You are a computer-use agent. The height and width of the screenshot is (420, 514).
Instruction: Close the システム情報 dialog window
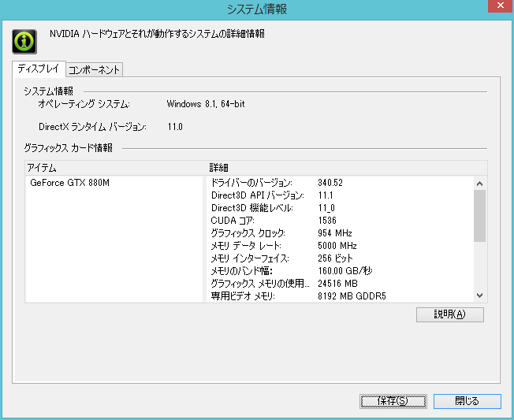(x=501, y=6)
